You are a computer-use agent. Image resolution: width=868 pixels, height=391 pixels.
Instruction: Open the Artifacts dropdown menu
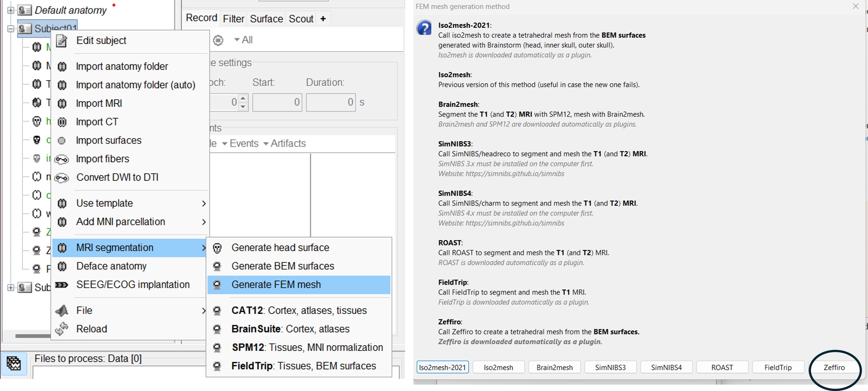285,144
